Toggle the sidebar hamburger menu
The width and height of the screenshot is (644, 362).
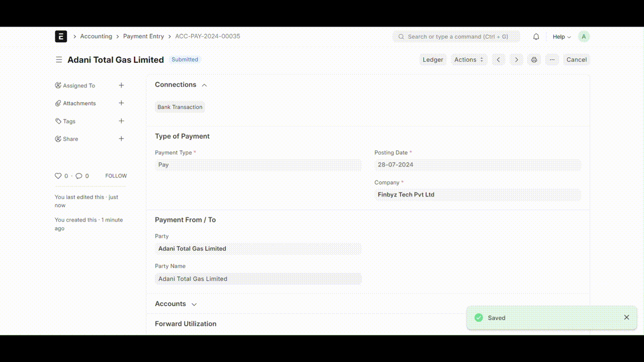(x=59, y=60)
